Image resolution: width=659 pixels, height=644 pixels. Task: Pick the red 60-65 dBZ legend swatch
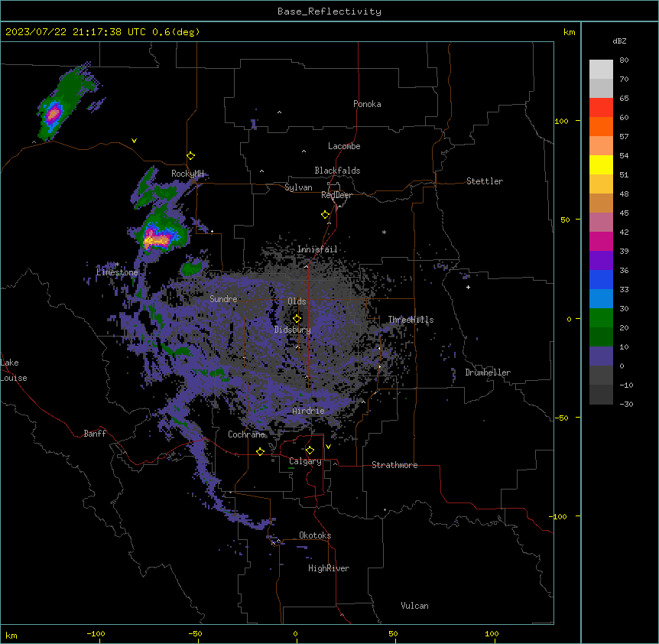click(x=601, y=108)
